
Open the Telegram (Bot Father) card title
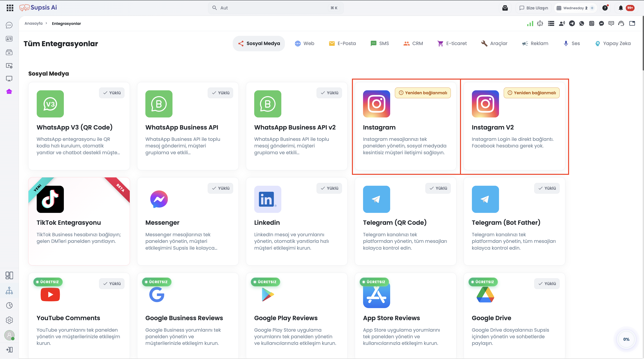(506, 222)
